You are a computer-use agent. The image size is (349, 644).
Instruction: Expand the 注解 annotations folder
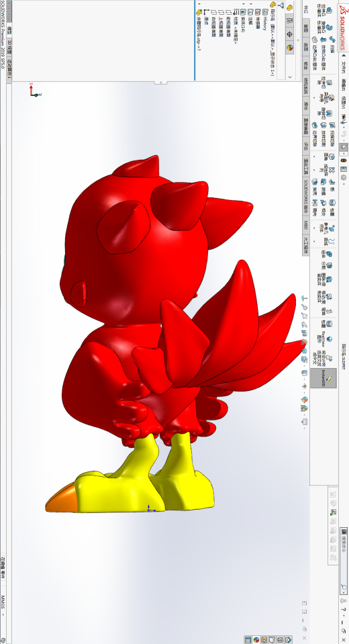[x=251, y=4]
